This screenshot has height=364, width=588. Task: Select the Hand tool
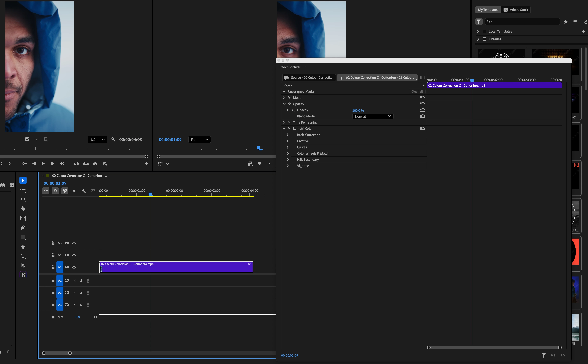point(23,246)
